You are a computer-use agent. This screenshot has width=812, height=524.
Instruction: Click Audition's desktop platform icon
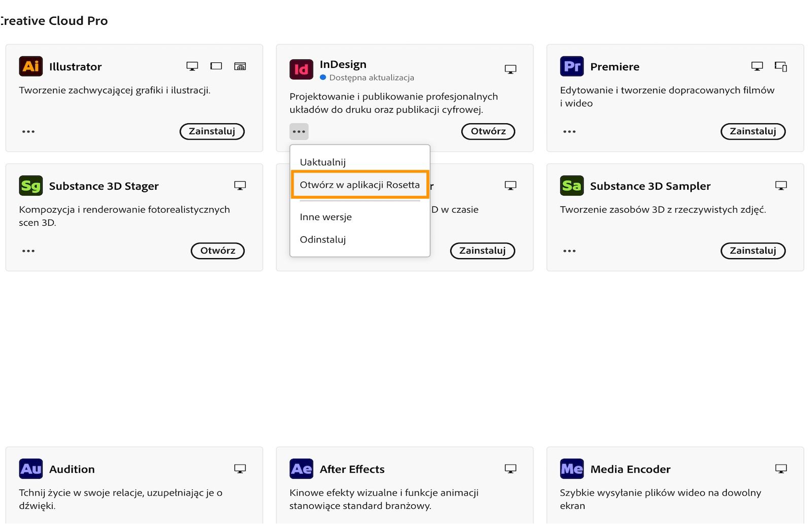[240, 469]
